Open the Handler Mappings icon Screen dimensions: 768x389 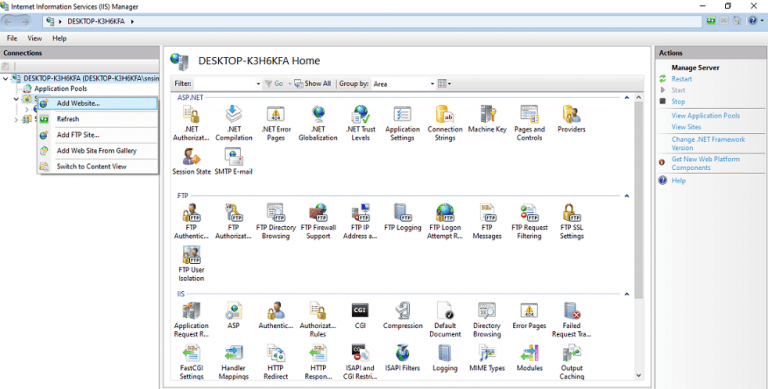(x=234, y=362)
